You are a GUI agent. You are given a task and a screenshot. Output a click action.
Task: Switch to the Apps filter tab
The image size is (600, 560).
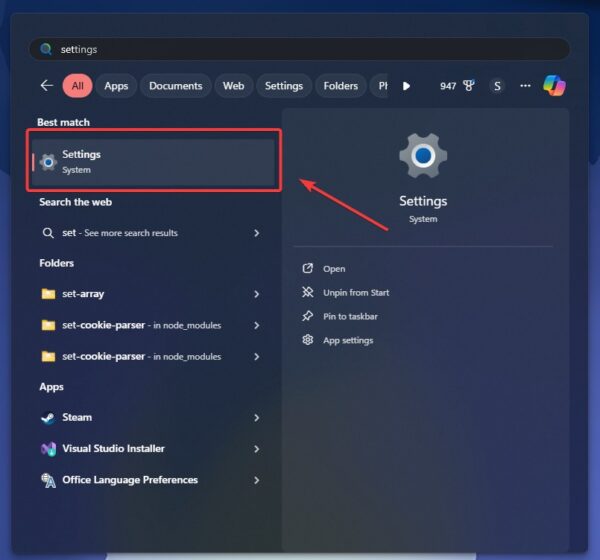[116, 86]
